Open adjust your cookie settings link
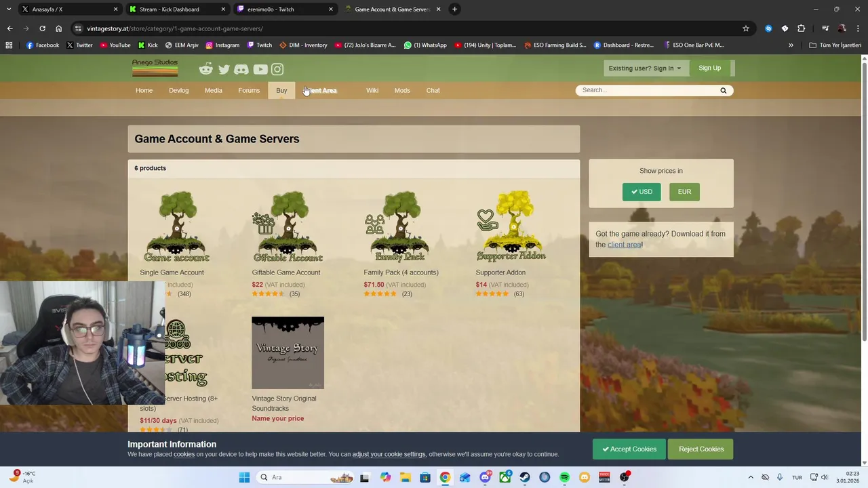 click(389, 454)
